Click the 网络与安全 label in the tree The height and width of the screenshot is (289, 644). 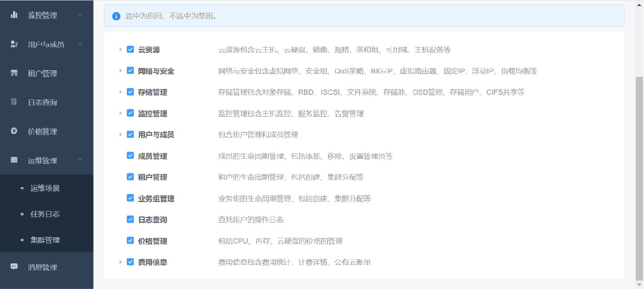(156, 71)
